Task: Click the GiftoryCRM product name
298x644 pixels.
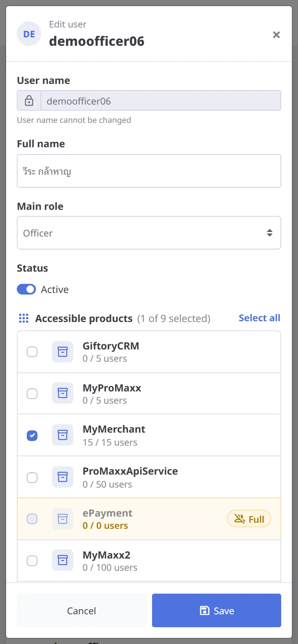Action: point(111,346)
